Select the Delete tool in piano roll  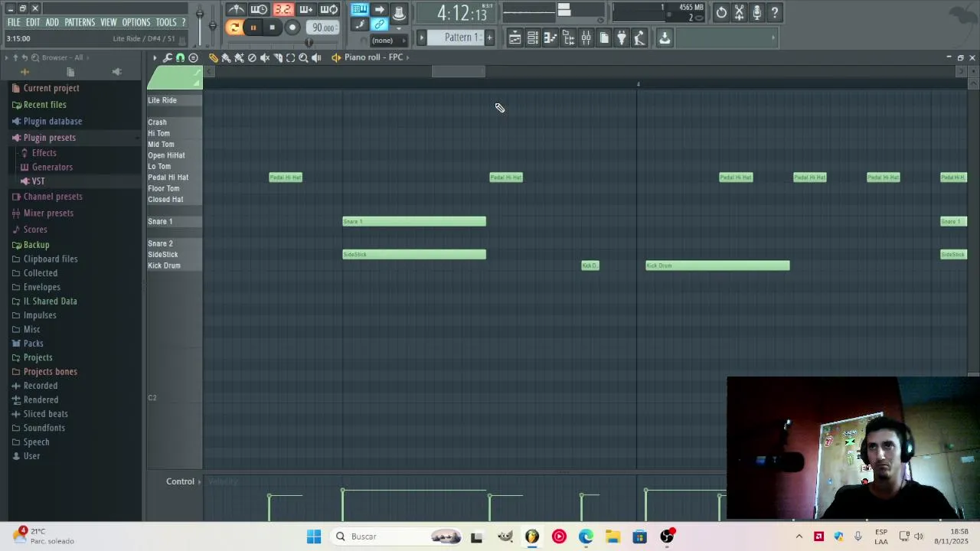tap(252, 57)
